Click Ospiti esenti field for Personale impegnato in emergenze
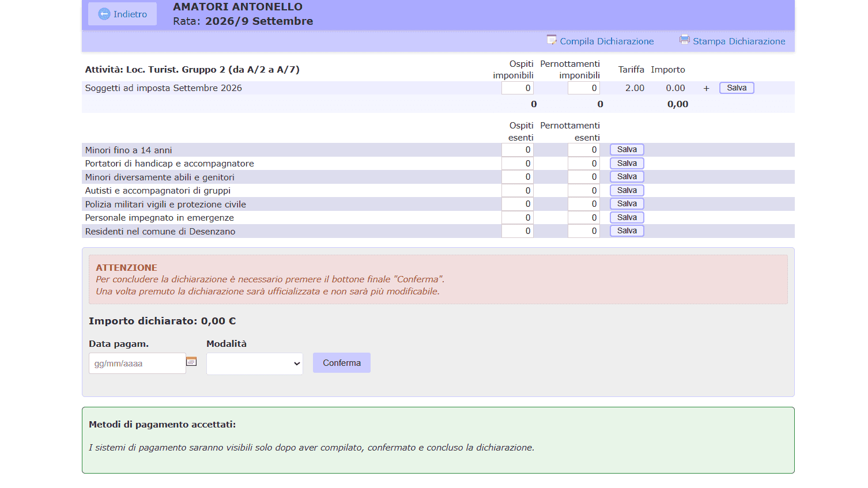This screenshot has width=868, height=488. click(x=518, y=218)
